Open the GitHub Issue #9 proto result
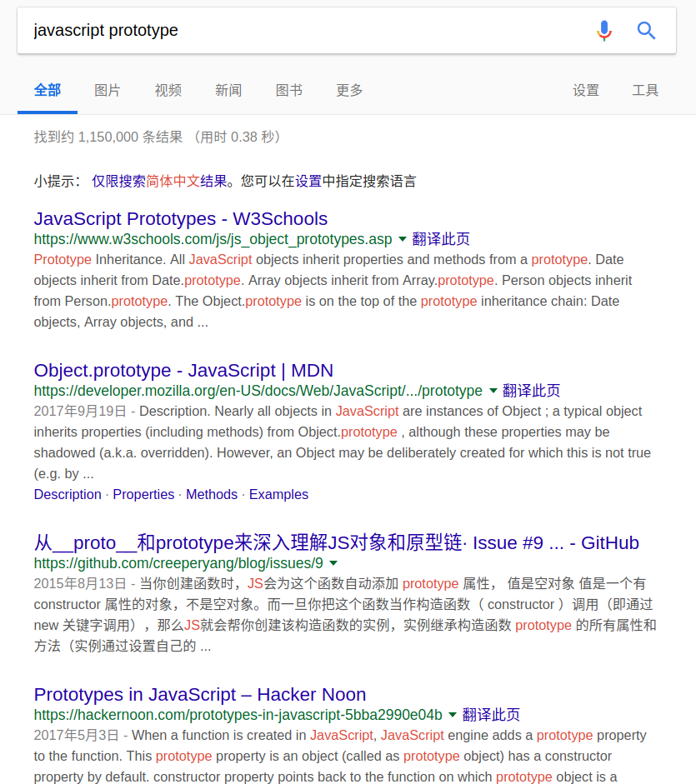Image resolution: width=696 pixels, height=784 pixels. click(x=336, y=542)
